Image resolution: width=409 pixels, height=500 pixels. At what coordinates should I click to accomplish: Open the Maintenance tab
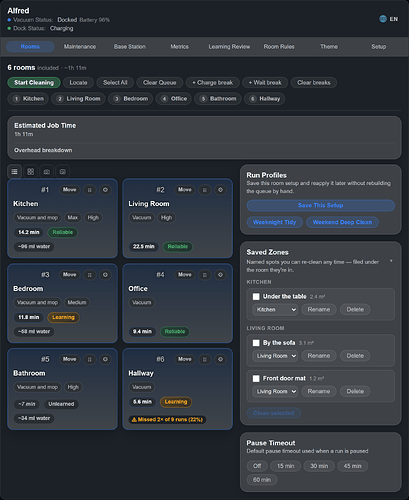80,47
